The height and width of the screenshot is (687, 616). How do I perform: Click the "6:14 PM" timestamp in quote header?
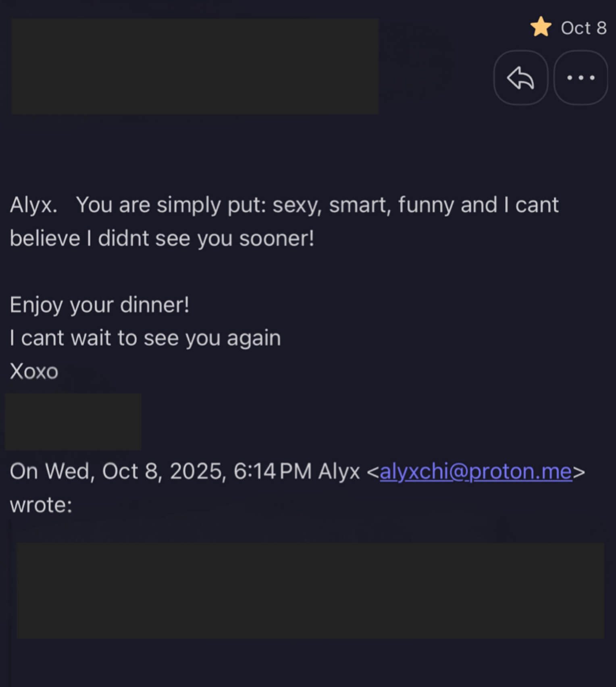(x=273, y=471)
